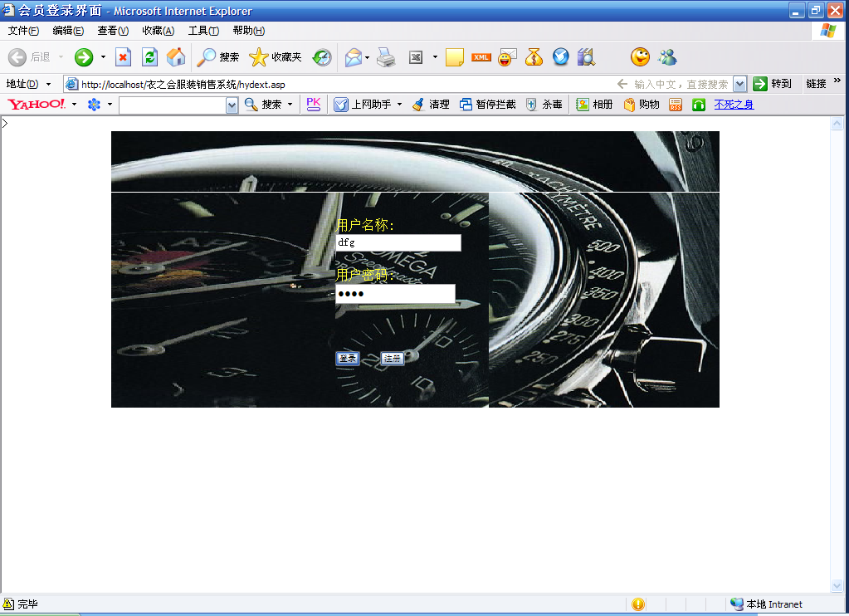Click the security warning shield in status bar
The width and height of the screenshot is (849, 616).
[638, 604]
